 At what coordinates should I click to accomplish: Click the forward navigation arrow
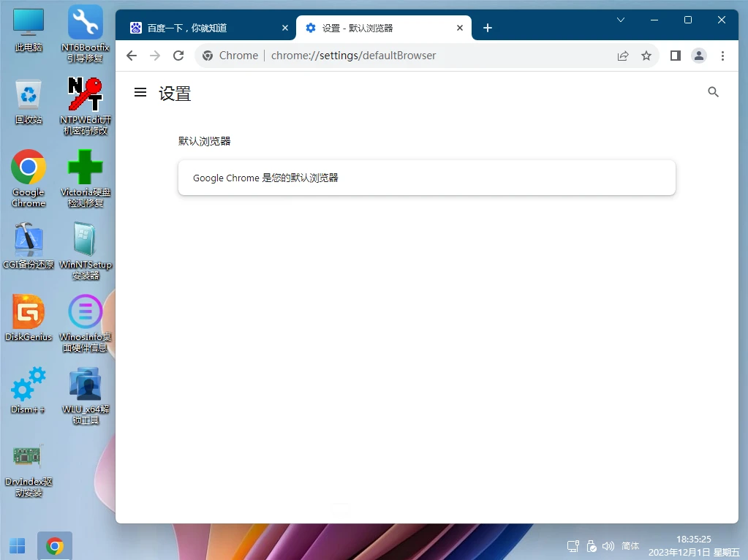pyautogui.click(x=155, y=56)
